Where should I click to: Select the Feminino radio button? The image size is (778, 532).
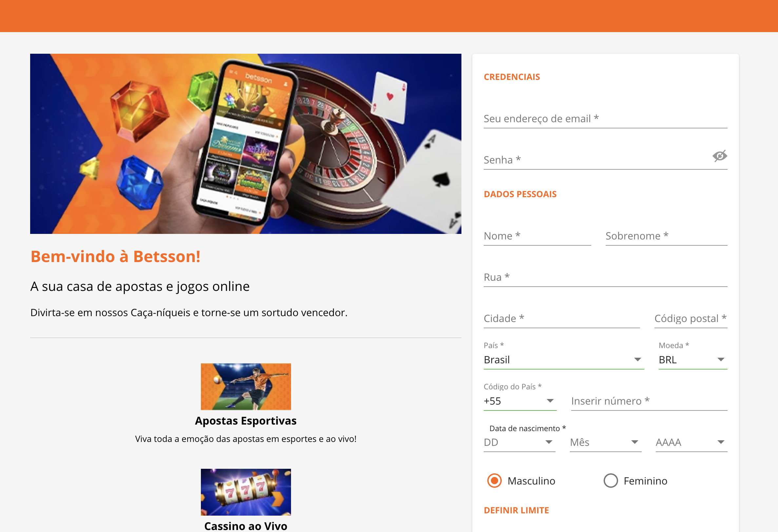point(610,481)
